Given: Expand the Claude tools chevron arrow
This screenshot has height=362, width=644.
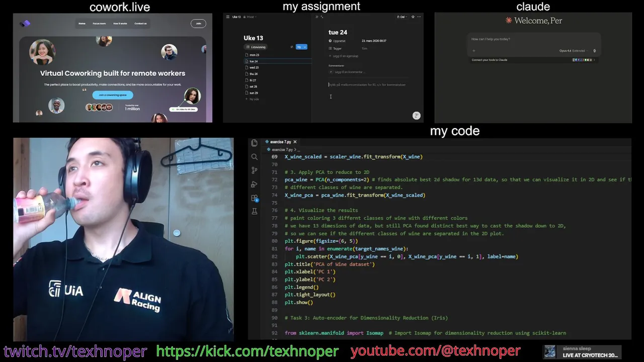Looking at the screenshot, I should [594, 60].
